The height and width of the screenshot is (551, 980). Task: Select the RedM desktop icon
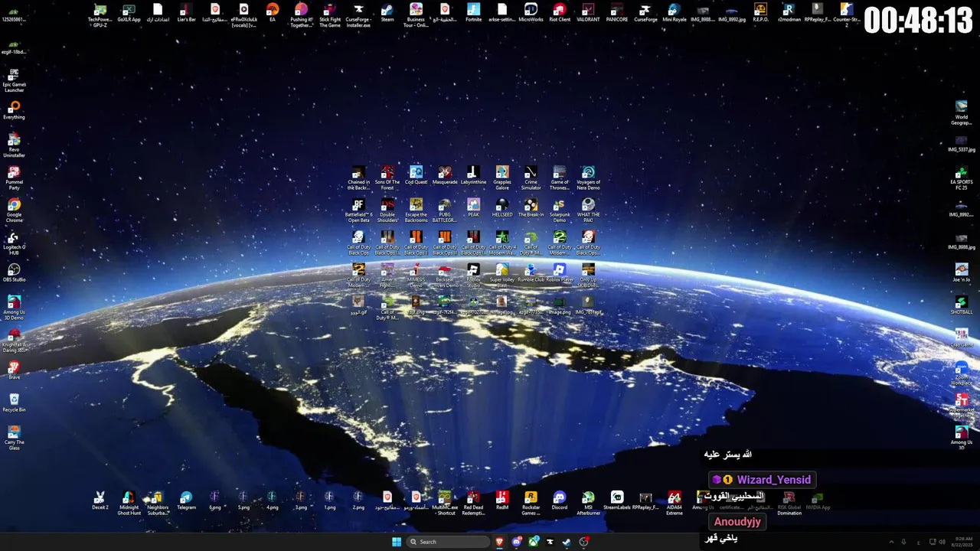[x=502, y=500]
